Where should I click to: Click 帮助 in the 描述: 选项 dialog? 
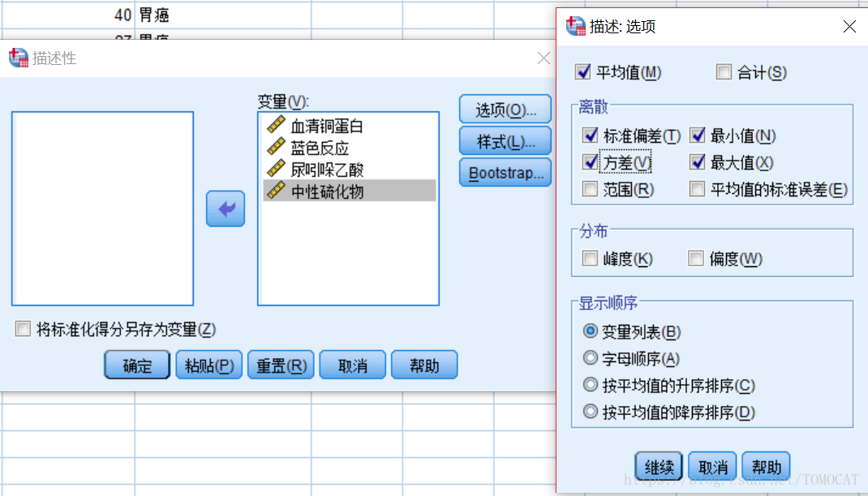[x=766, y=466]
